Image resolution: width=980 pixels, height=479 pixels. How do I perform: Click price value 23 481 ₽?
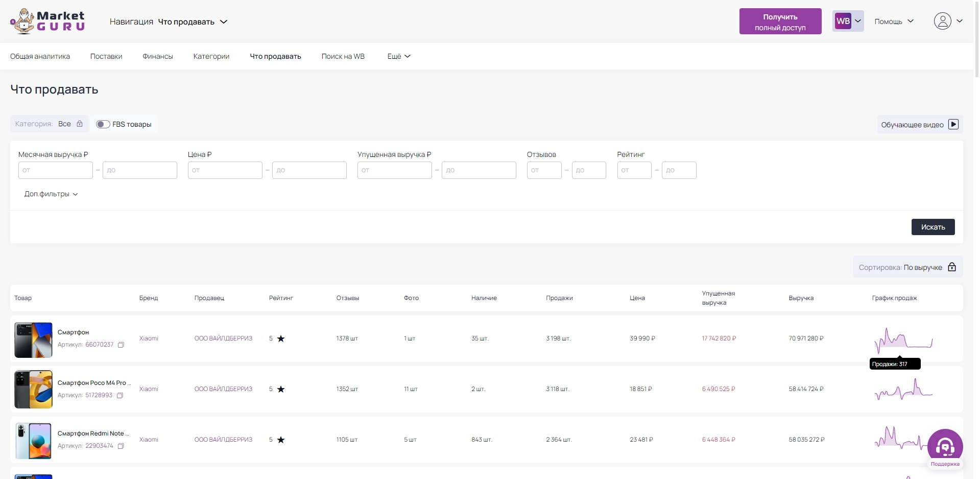pyautogui.click(x=641, y=440)
